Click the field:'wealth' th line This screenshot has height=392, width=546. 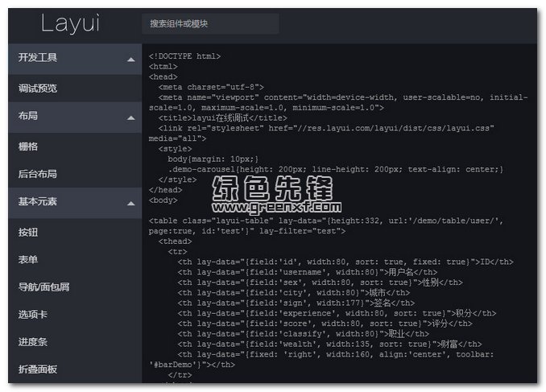click(x=329, y=345)
